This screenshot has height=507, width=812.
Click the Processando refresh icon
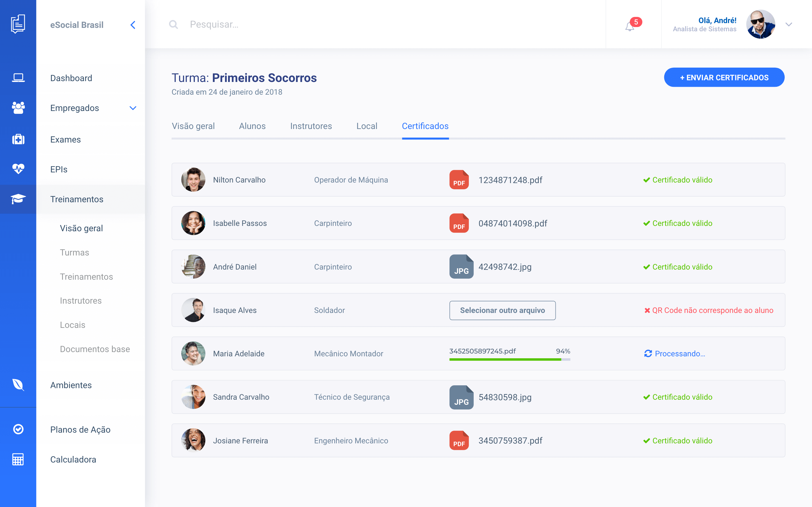tap(648, 353)
